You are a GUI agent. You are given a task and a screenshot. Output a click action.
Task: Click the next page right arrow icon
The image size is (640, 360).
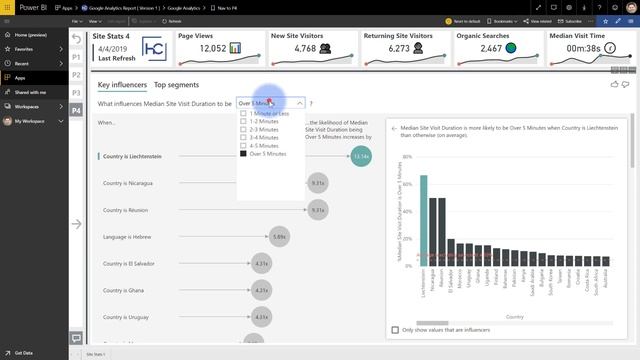tap(76, 224)
